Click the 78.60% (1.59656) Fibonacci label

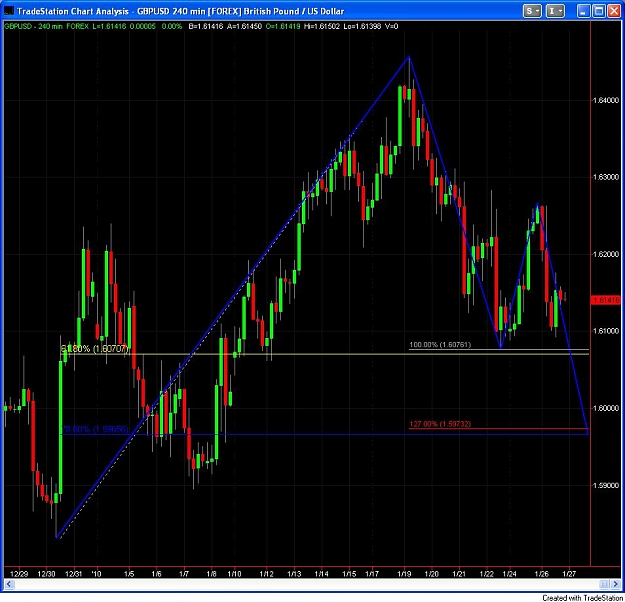pos(95,429)
